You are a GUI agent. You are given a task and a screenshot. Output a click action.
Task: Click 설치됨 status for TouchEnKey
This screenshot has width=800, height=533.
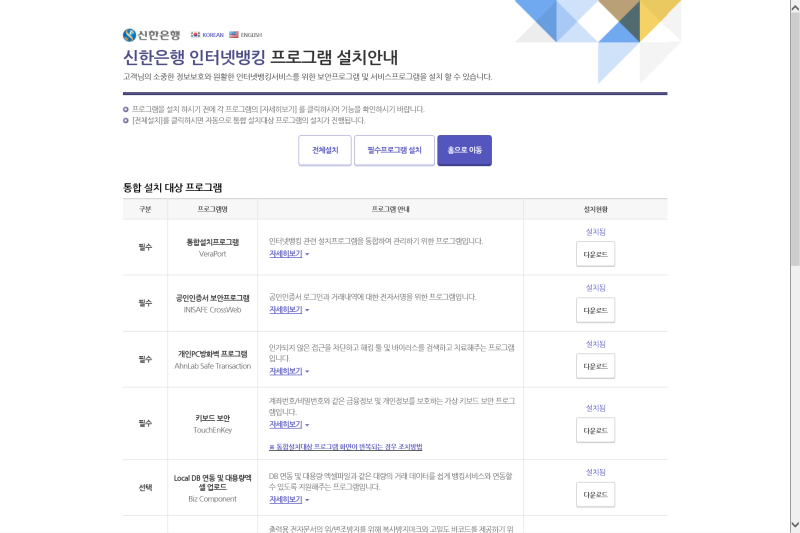[595, 408]
